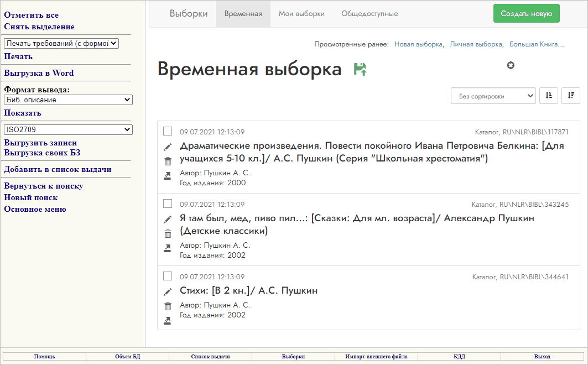Screen dimensions: 588x365
Task: Click the Новый поиск link
Action: point(31,198)
